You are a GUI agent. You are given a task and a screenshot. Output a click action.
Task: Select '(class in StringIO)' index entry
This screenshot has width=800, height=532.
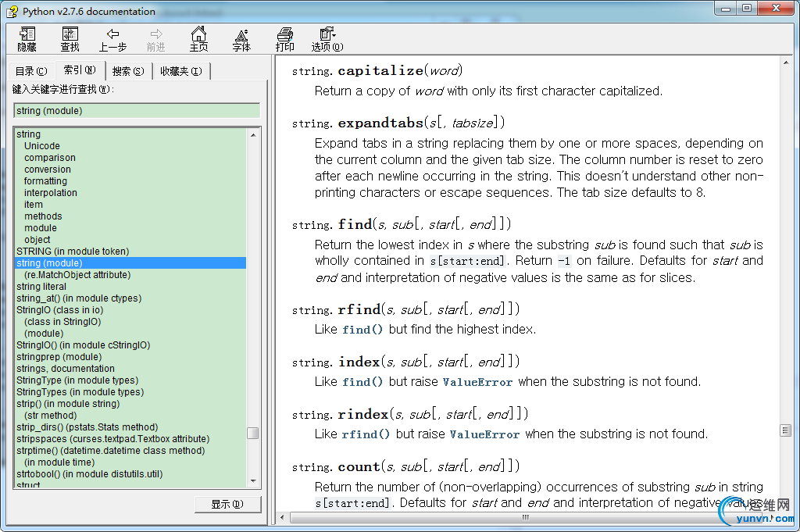click(62, 322)
